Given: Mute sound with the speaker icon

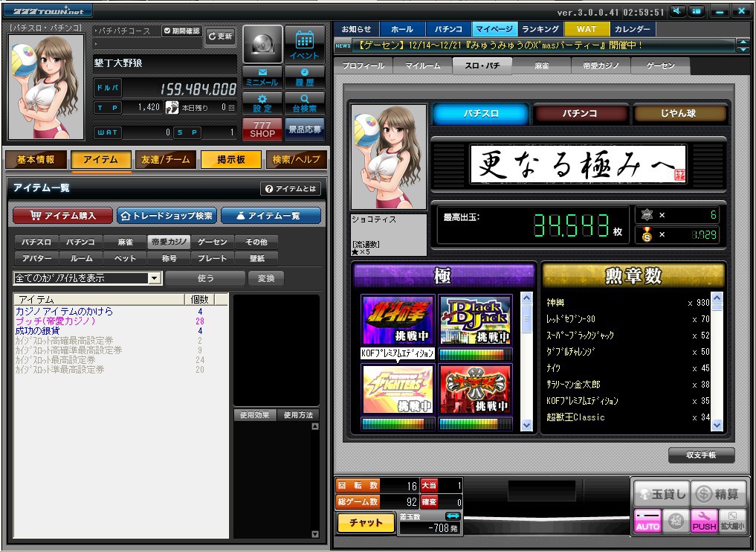Looking at the screenshot, I should tap(677, 10).
